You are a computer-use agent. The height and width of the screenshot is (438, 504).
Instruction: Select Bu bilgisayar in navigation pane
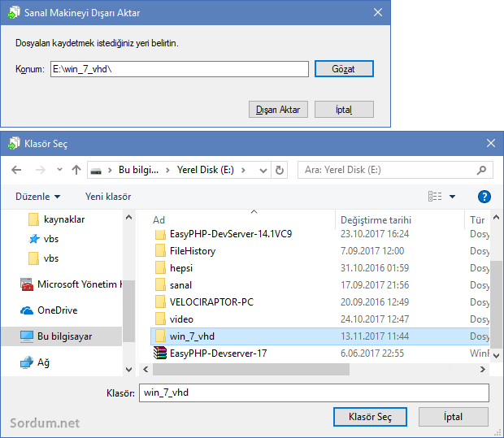62,336
